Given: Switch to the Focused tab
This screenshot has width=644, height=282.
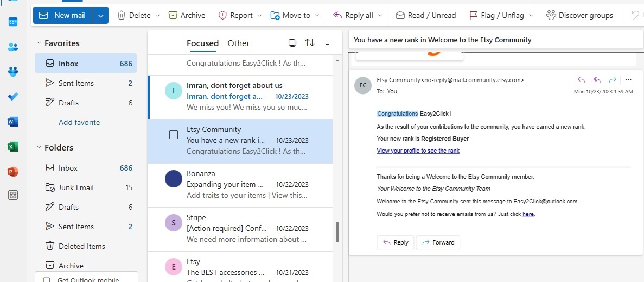Looking at the screenshot, I should coord(202,43).
